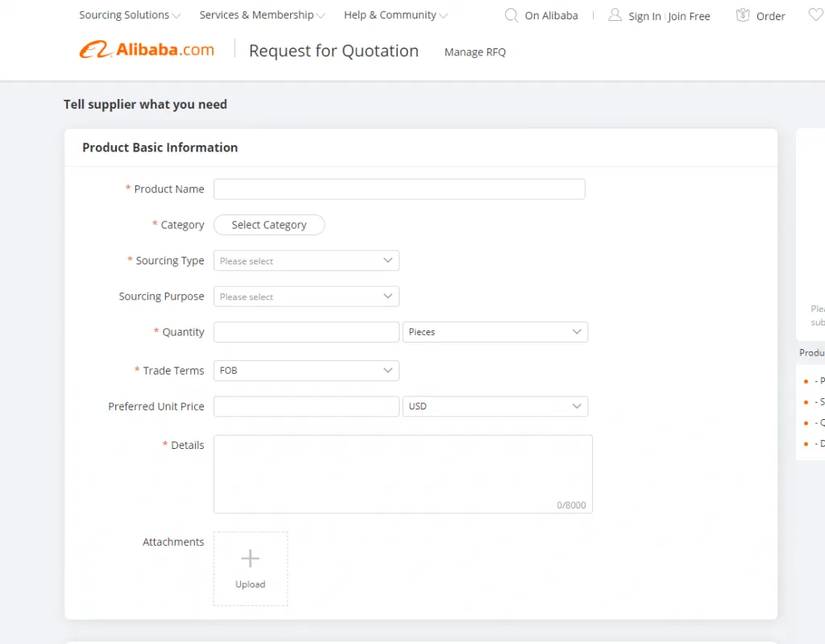
Task: Click the Trade Terms label
Action: 173,371
